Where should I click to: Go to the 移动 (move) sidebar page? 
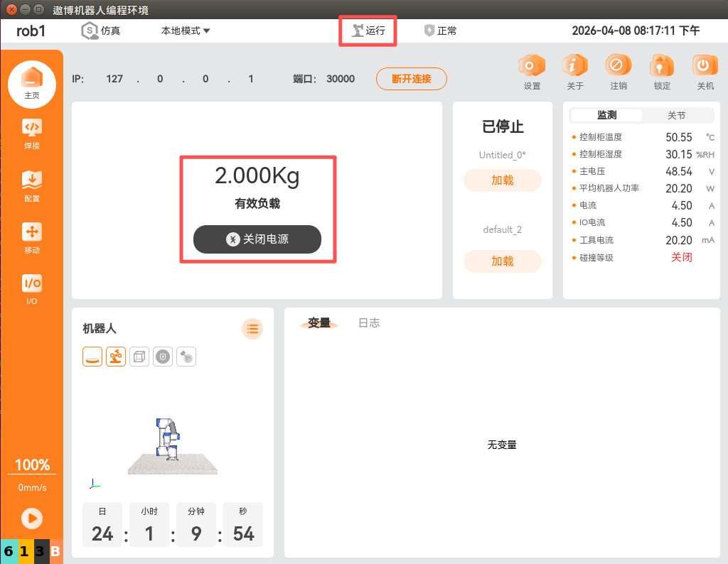[x=32, y=237]
